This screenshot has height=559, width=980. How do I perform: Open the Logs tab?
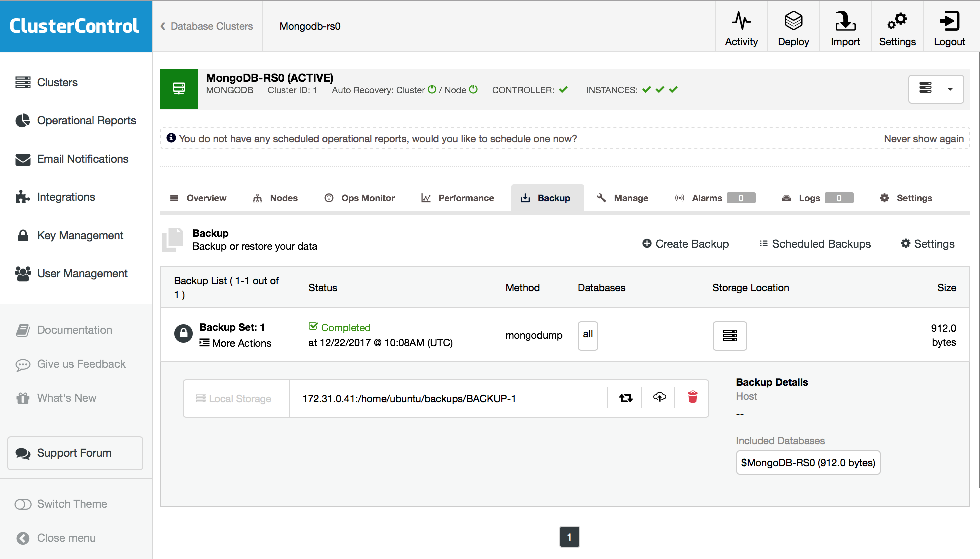click(x=817, y=198)
